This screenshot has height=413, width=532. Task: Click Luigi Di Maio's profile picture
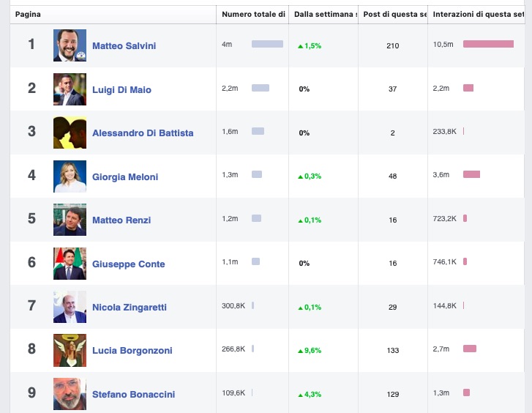pos(70,89)
